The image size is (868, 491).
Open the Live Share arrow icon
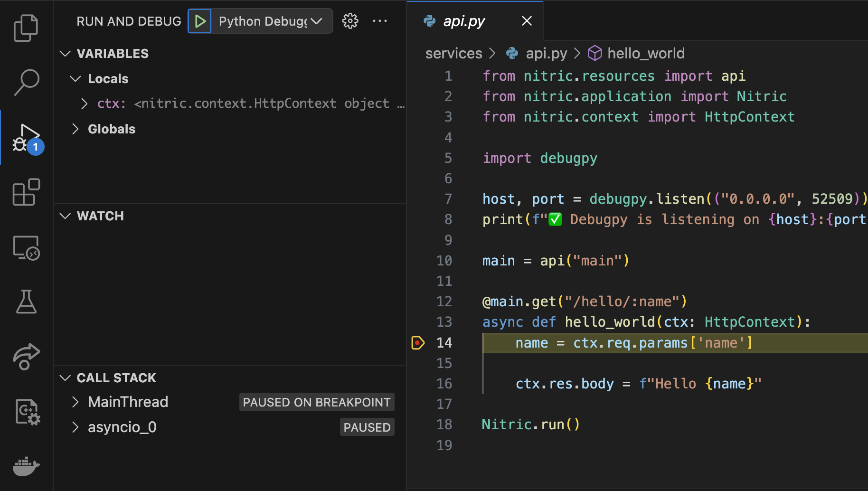tap(26, 356)
